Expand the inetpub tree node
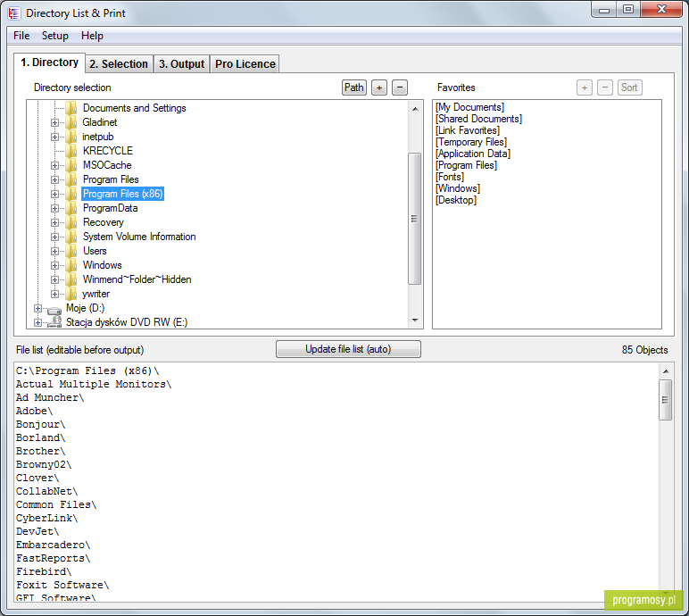 (54, 137)
